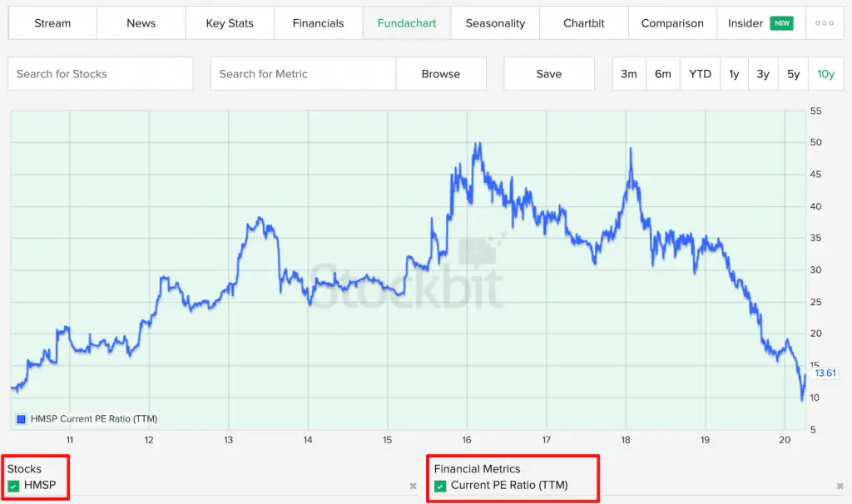Viewport: 852px width, 504px height.
Task: Switch to the Stream tab
Action: (x=52, y=23)
